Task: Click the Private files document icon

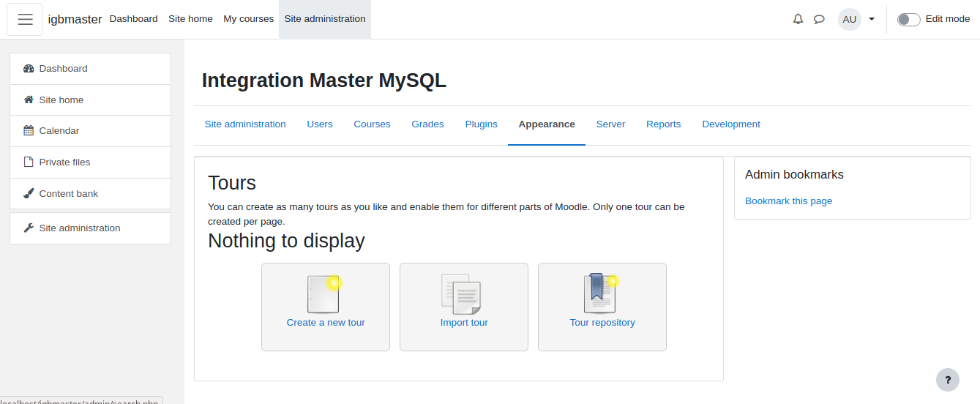Action: (x=29, y=162)
